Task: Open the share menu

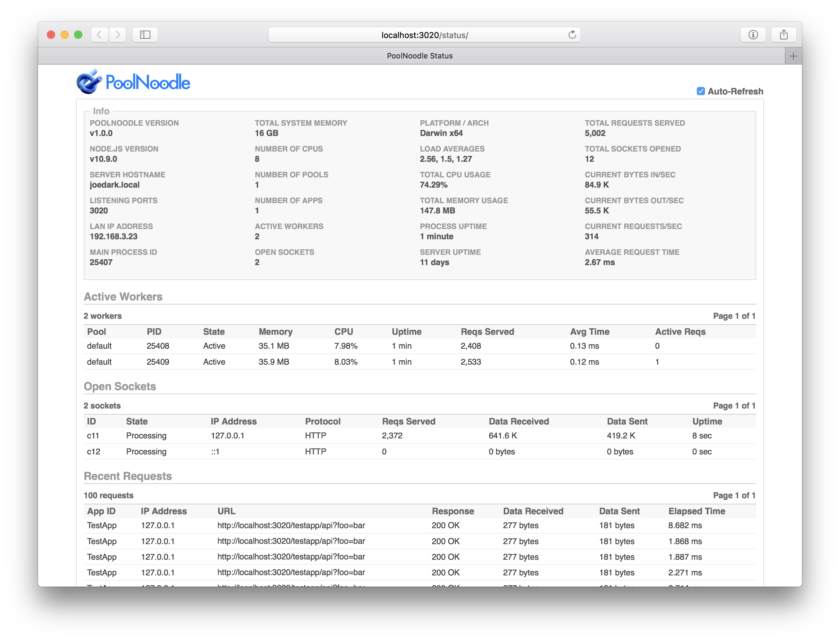Action: [784, 35]
